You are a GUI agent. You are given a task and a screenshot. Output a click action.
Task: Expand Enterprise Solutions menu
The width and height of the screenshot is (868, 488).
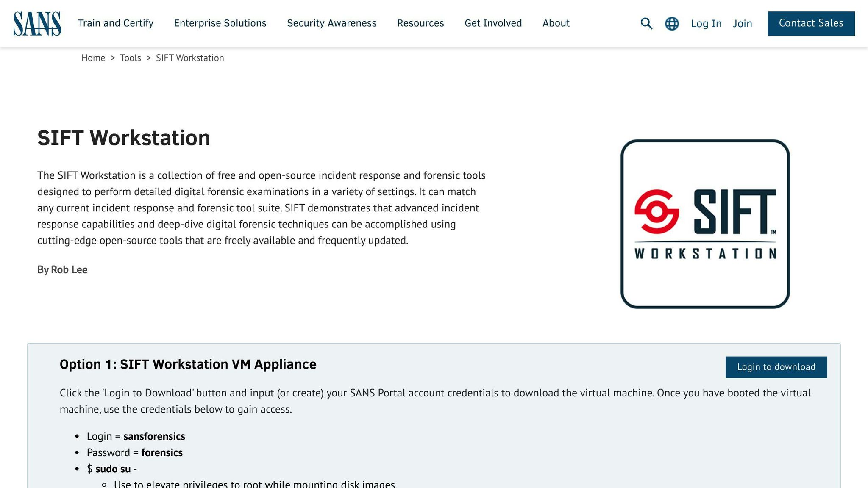220,23
